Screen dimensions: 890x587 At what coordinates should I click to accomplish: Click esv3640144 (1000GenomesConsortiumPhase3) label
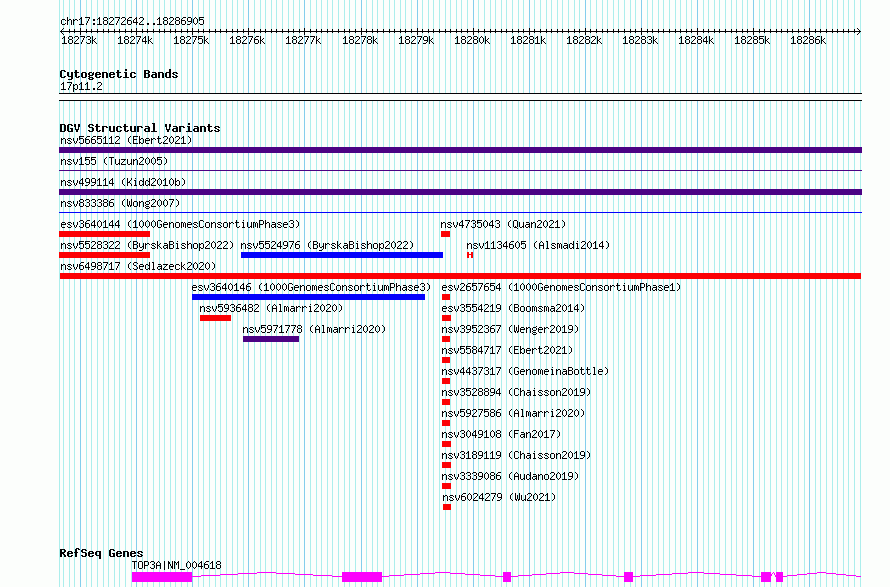coord(180,224)
